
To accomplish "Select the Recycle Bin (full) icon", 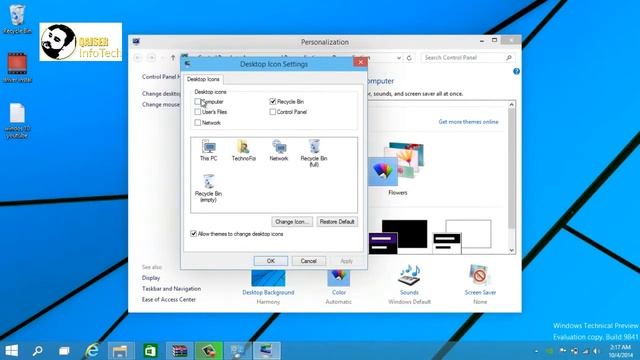I will point(313,153).
